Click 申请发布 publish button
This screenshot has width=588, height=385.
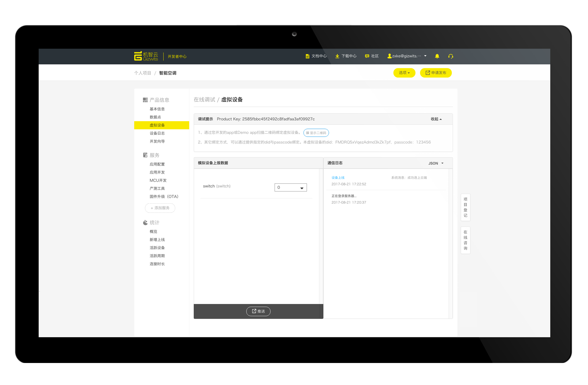pos(435,73)
